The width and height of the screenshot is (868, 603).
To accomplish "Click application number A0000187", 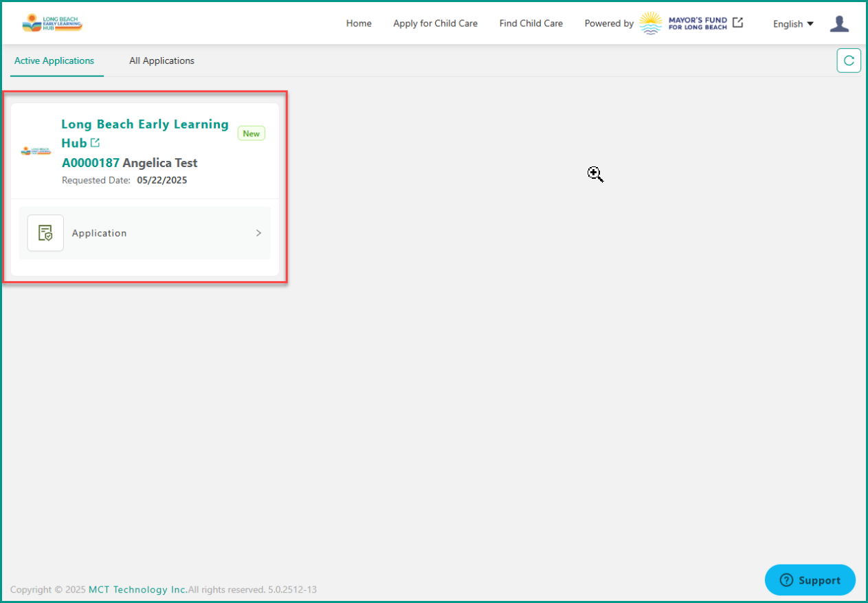I will point(91,163).
